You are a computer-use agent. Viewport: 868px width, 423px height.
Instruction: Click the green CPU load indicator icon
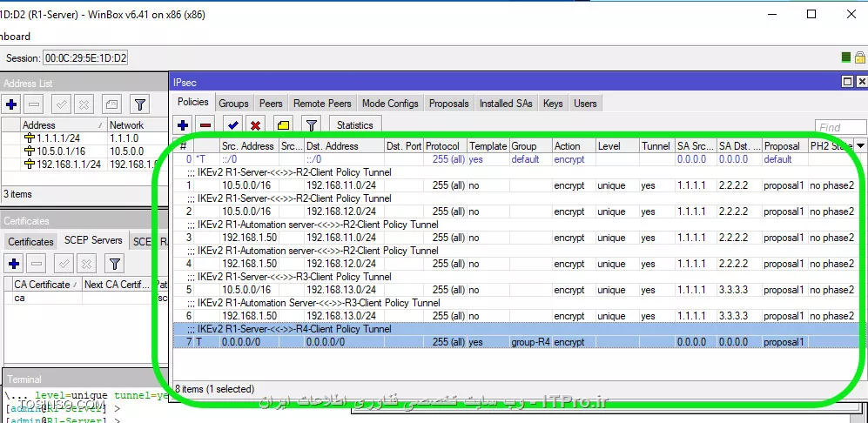[x=846, y=57]
